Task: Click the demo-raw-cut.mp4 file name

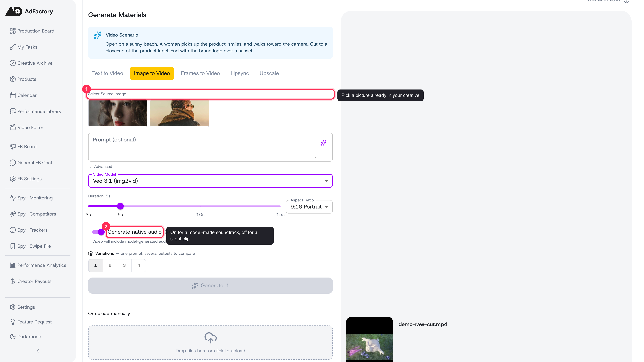Action: point(422,324)
